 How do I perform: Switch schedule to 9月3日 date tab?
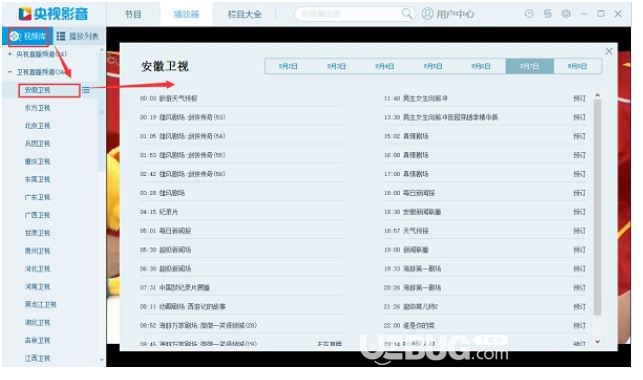[x=337, y=66]
